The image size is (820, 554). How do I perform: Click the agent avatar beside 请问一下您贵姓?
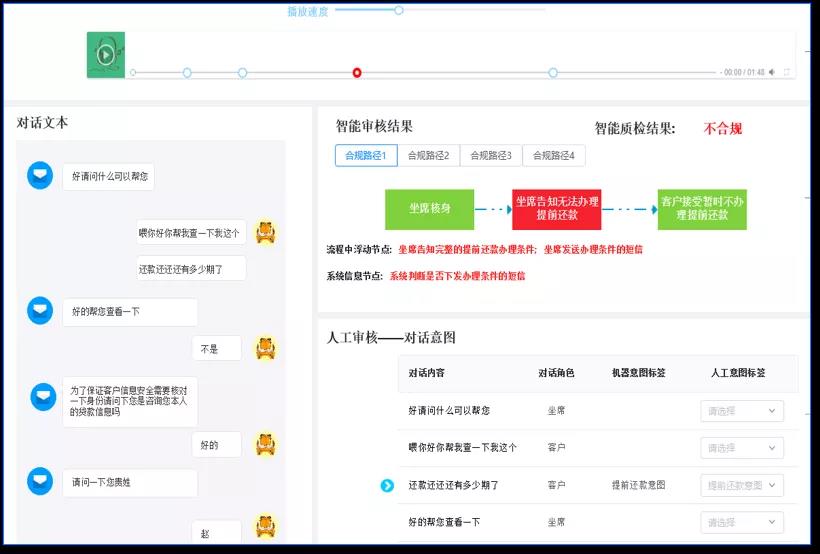(x=40, y=482)
